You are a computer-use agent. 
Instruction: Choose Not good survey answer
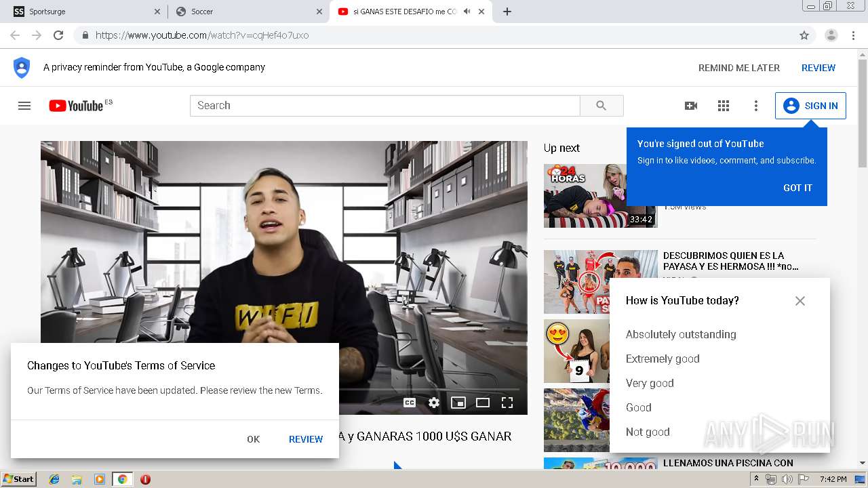click(x=648, y=432)
